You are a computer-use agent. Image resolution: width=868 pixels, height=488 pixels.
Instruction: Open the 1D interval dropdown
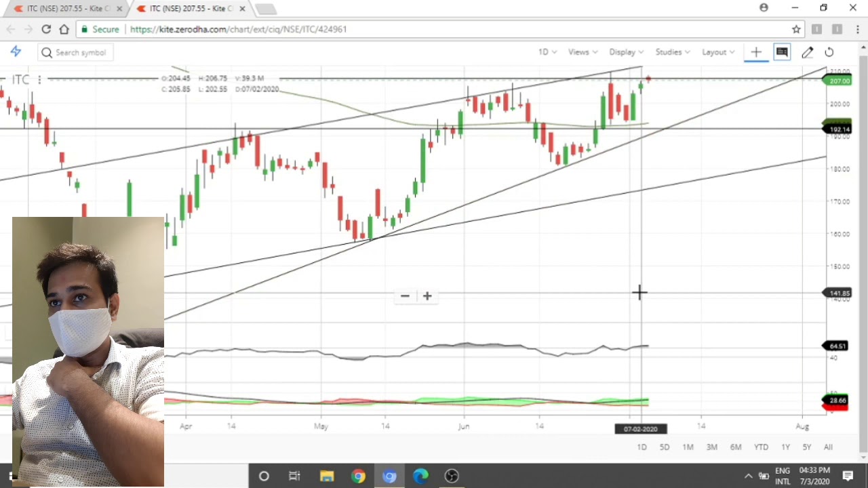coord(547,52)
